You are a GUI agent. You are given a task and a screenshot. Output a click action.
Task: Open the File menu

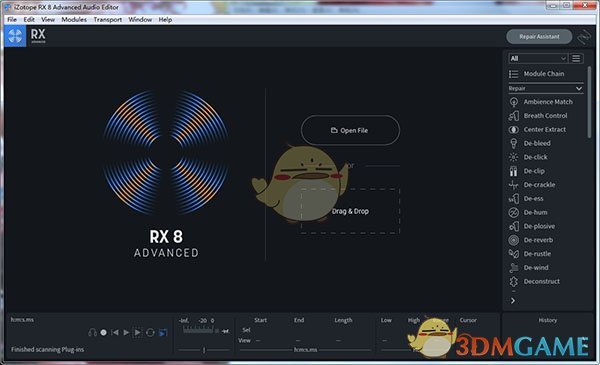pos(12,20)
